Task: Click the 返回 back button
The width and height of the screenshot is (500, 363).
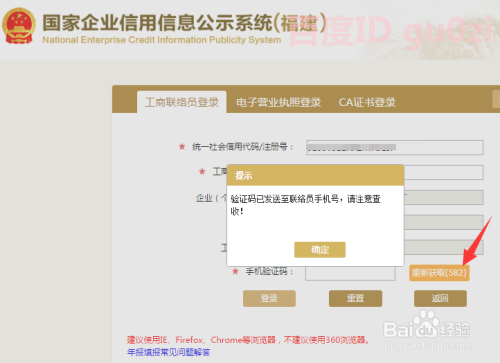Action: (440, 298)
